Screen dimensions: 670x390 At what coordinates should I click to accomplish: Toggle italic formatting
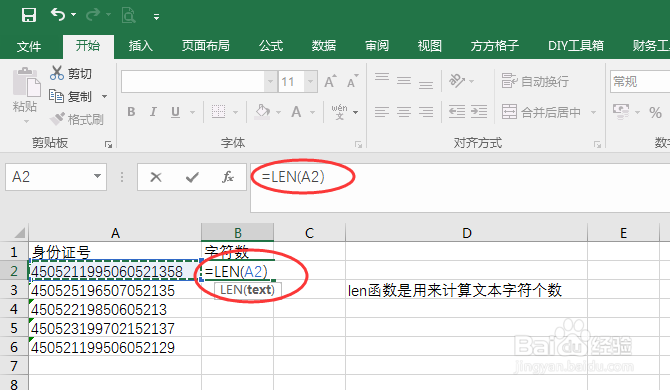tap(153, 112)
